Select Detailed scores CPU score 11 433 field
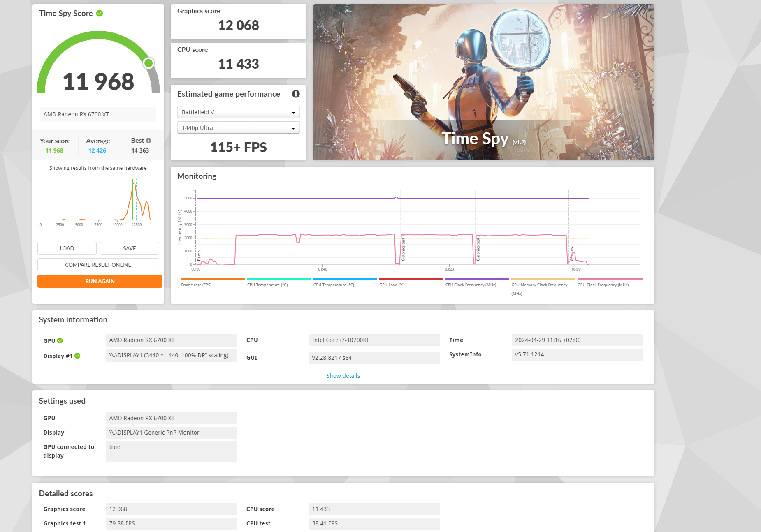 (x=374, y=509)
